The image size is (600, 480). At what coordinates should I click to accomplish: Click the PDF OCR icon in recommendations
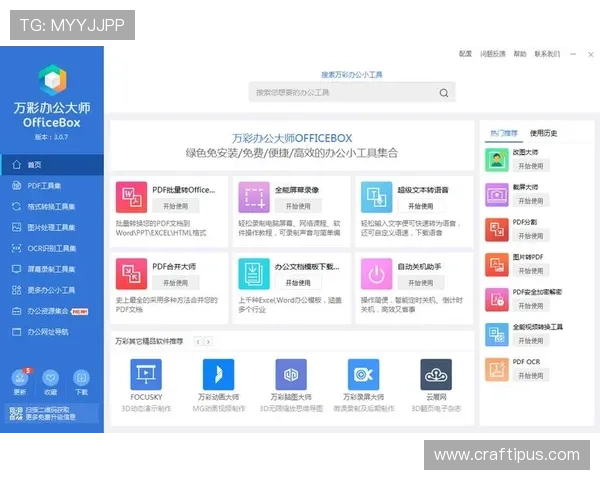click(497, 370)
